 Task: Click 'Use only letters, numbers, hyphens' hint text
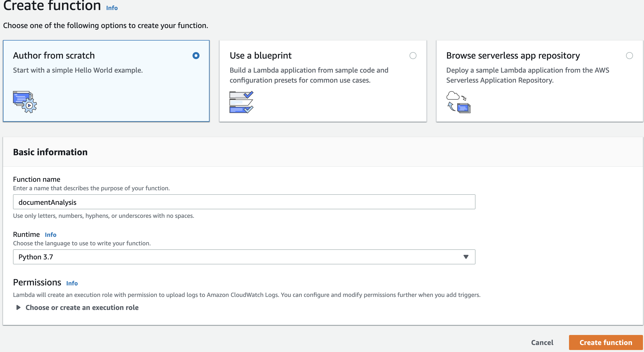(103, 216)
